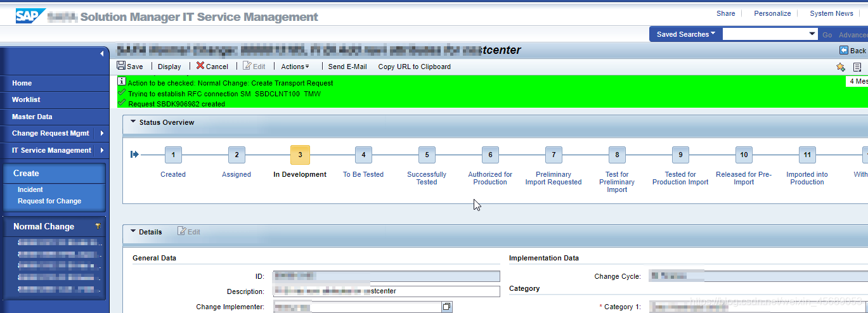Click Cancel in the toolbar

212,67
